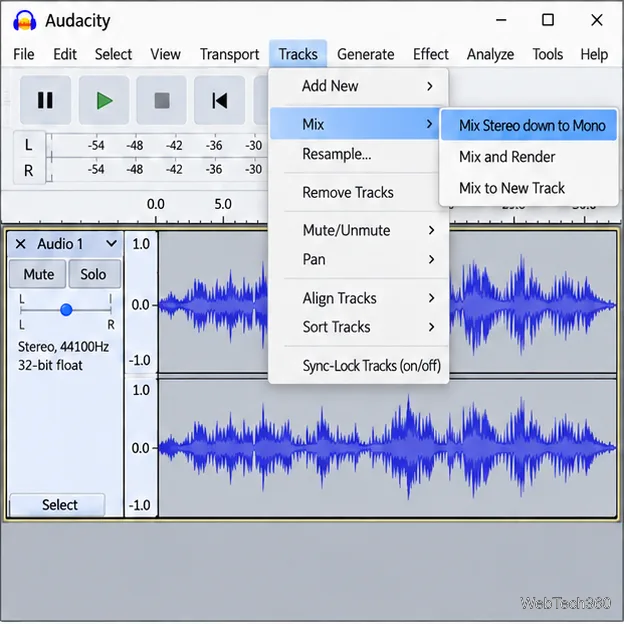Click the Stereo, 44100Hz track info text
The width and height of the screenshot is (624, 624).
tap(63, 347)
